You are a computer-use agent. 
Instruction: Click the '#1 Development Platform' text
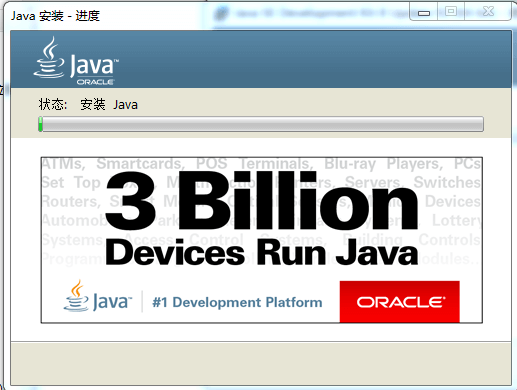[237, 302]
